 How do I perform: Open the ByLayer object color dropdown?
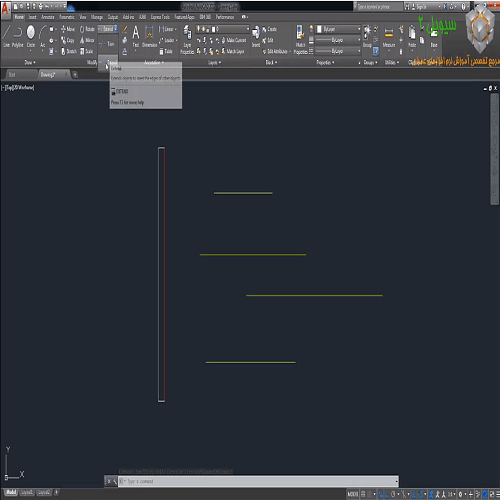(337, 29)
